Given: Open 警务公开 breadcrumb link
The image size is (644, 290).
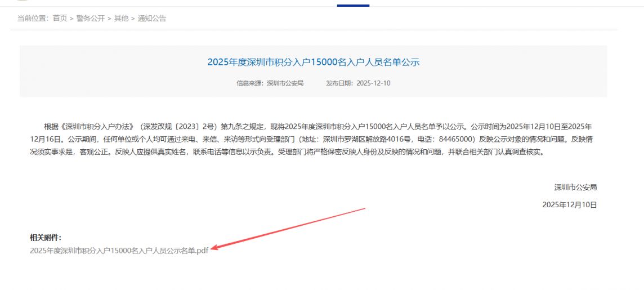Looking at the screenshot, I should 91,19.
